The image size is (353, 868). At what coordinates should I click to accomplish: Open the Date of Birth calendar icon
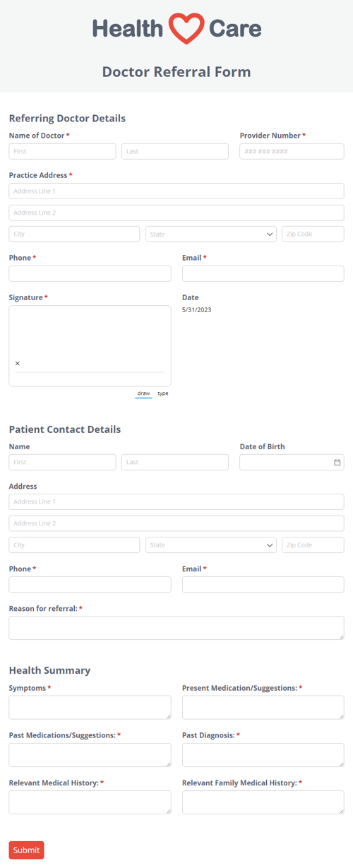tap(337, 462)
